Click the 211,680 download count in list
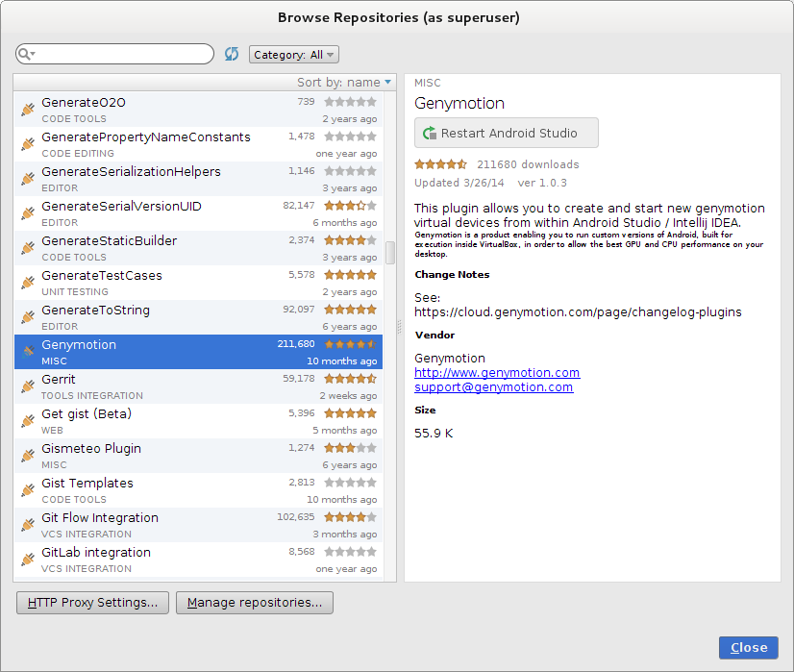Image resolution: width=794 pixels, height=672 pixels. (x=296, y=344)
